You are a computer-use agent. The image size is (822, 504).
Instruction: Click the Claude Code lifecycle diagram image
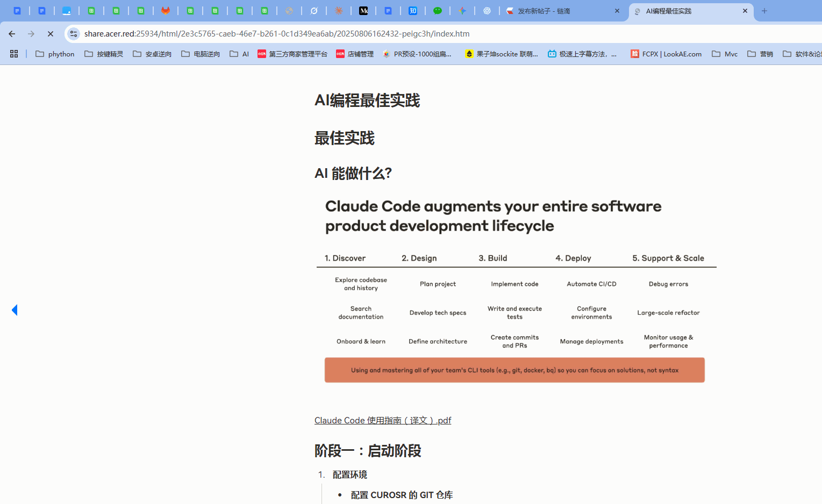(x=514, y=290)
